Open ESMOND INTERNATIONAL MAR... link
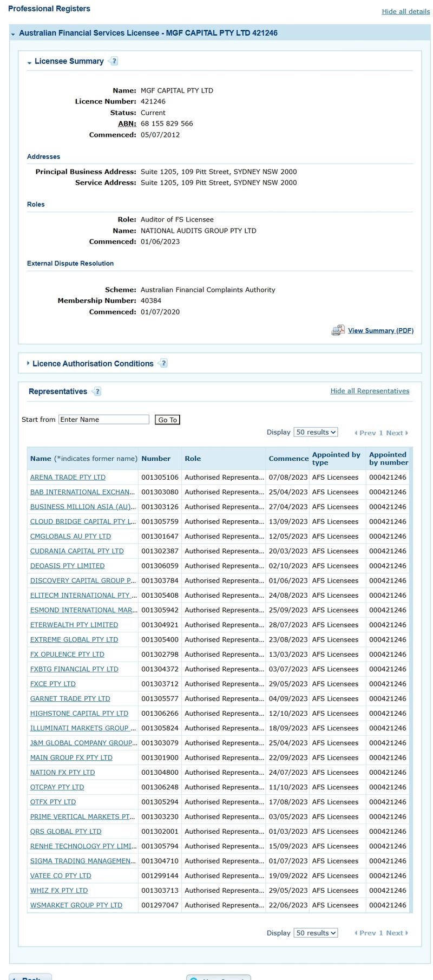The height and width of the screenshot is (980, 433). click(83, 610)
